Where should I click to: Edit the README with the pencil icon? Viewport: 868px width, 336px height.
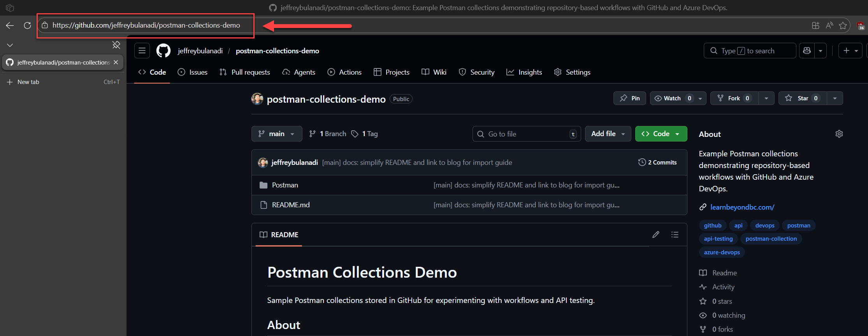click(656, 234)
